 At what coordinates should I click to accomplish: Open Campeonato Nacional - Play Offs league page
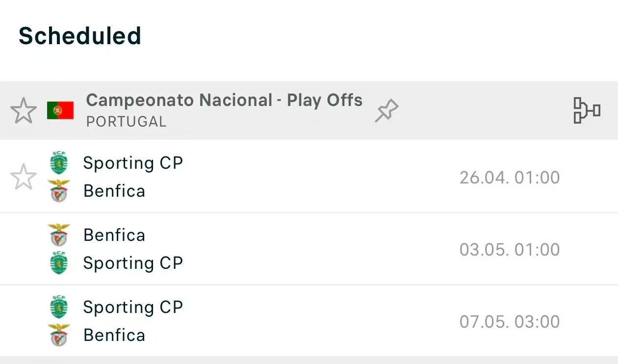(x=224, y=101)
